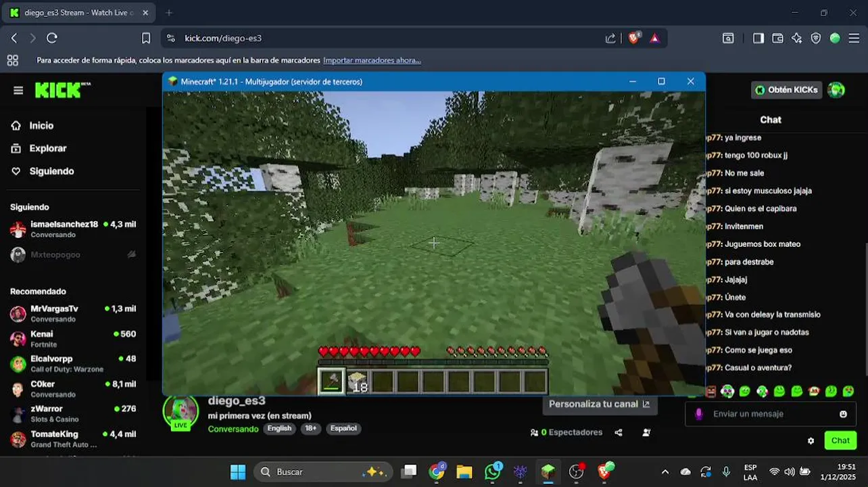Open the Brave Wallet icon
Image resolution: width=868 pixels, height=487 pixels.
click(x=777, y=39)
